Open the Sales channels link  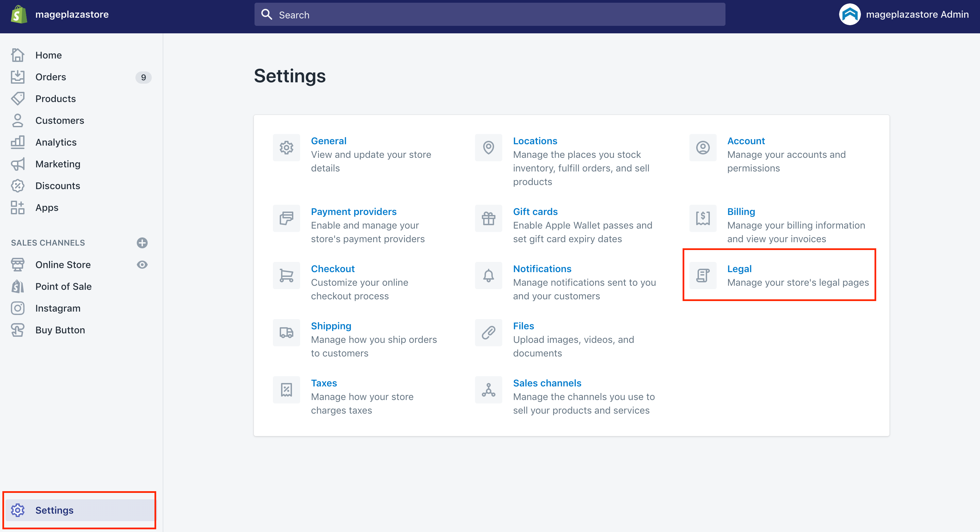(547, 383)
